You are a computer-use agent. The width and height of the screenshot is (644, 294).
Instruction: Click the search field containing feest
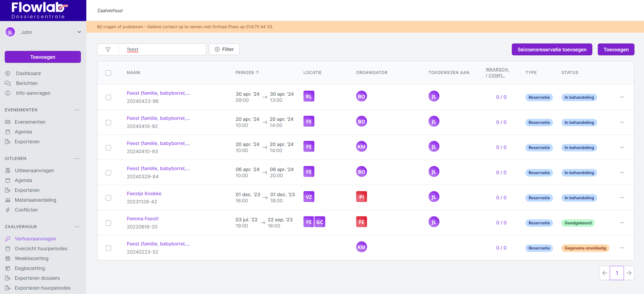[x=162, y=50]
